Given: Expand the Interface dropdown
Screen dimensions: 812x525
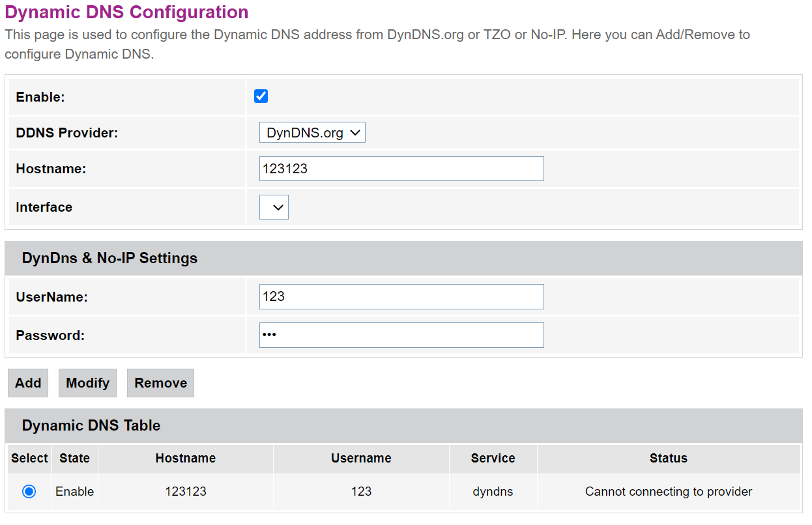Looking at the screenshot, I should click(x=274, y=208).
